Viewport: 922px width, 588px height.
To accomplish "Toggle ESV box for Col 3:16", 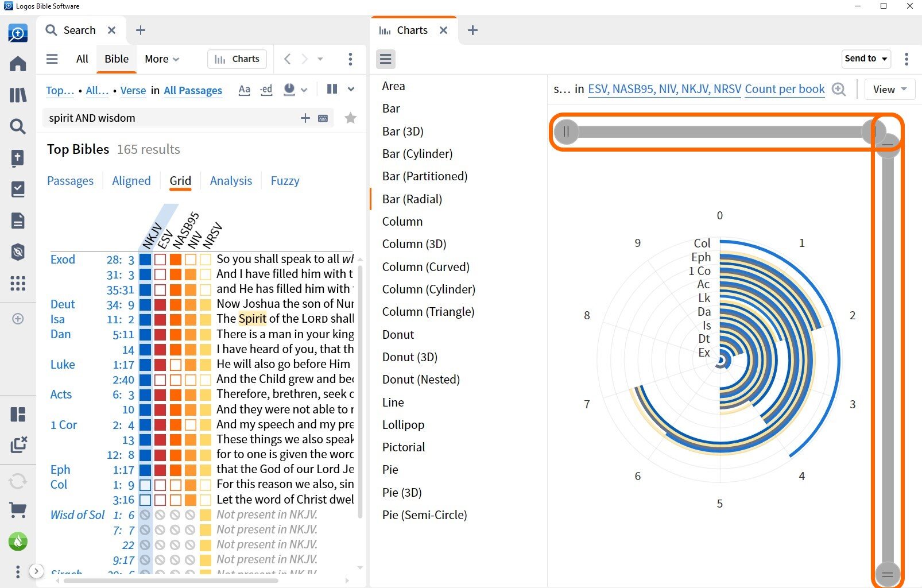I will click(x=160, y=500).
